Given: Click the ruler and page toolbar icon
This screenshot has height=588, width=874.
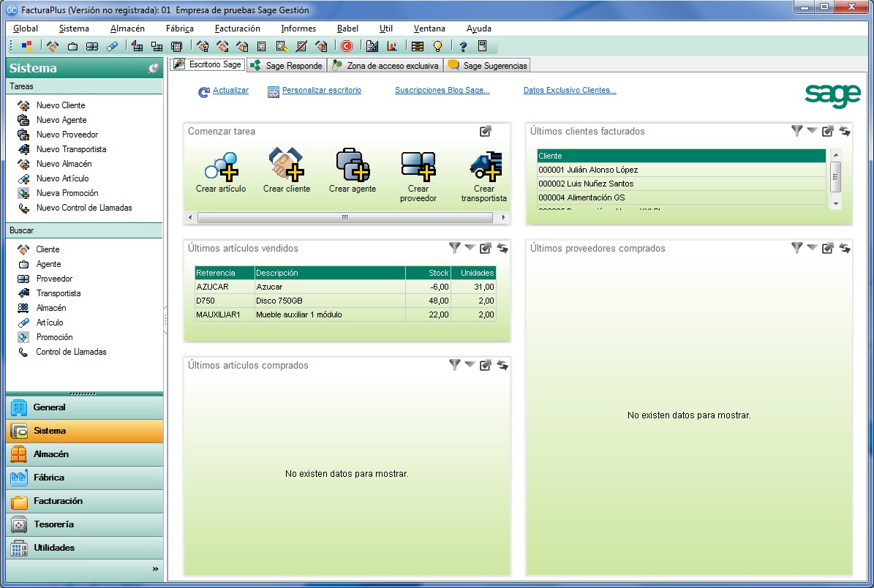Looking at the screenshot, I should click(x=372, y=45).
